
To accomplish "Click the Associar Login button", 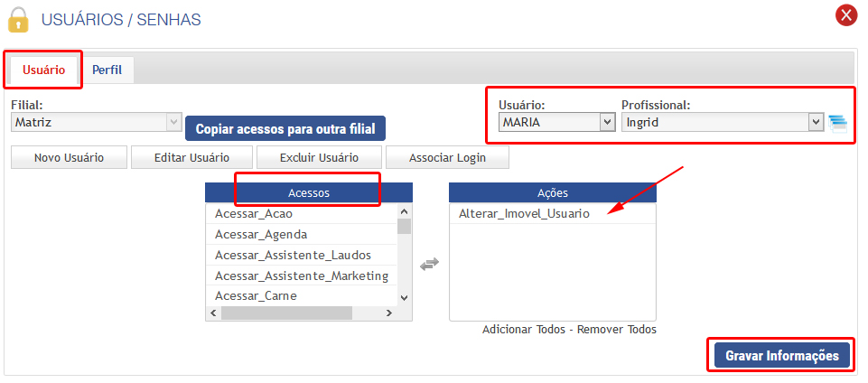I will pos(447,157).
